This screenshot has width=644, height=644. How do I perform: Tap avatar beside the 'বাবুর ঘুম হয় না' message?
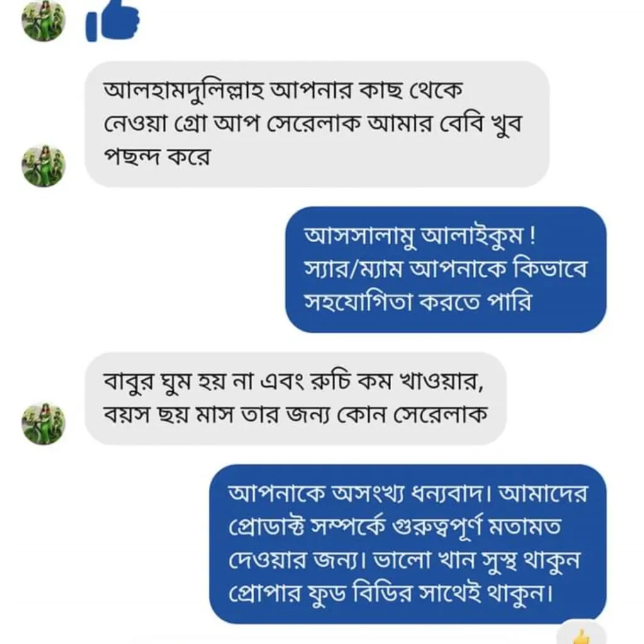click(43, 423)
